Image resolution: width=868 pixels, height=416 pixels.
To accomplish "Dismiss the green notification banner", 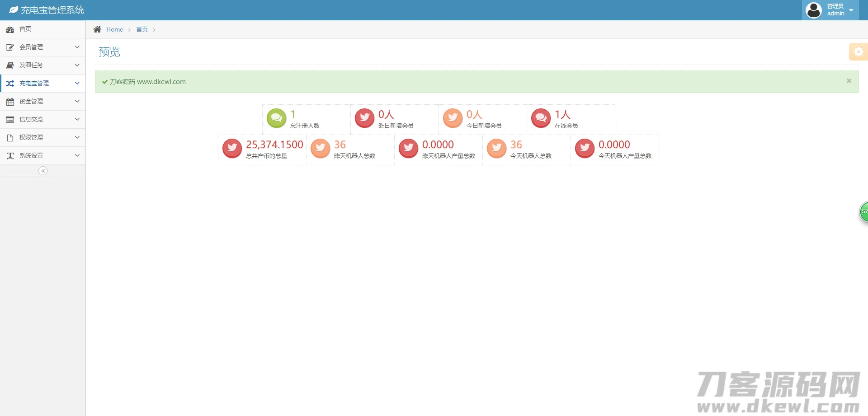I will click(x=849, y=81).
